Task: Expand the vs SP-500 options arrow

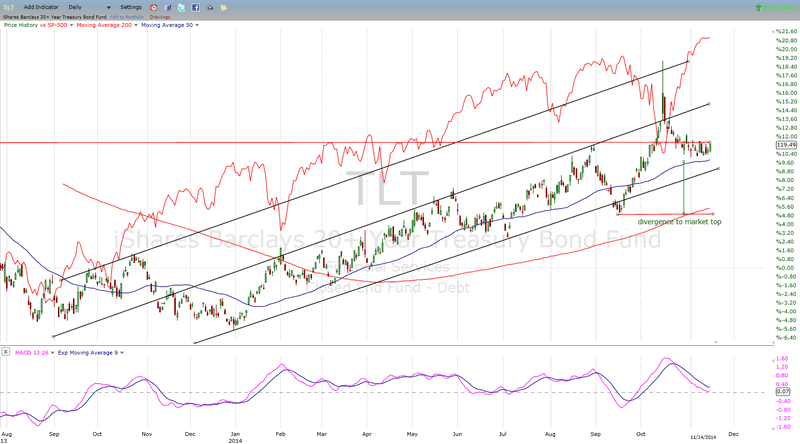Action: point(71,25)
